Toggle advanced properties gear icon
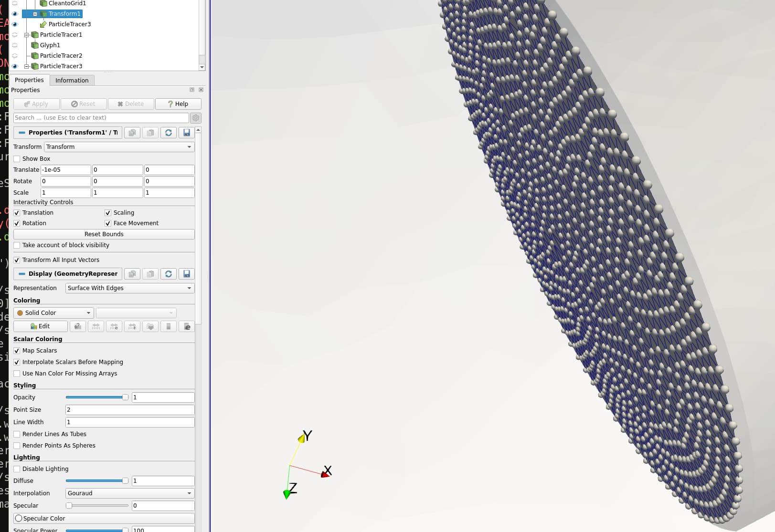Viewport: 775px width, 532px height. [x=196, y=118]
